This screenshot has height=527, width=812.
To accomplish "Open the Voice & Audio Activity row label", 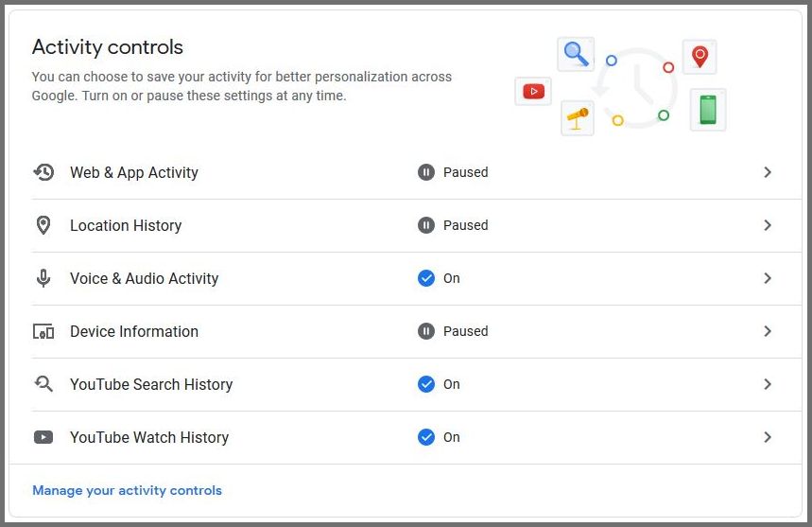I will pos(145,278).
